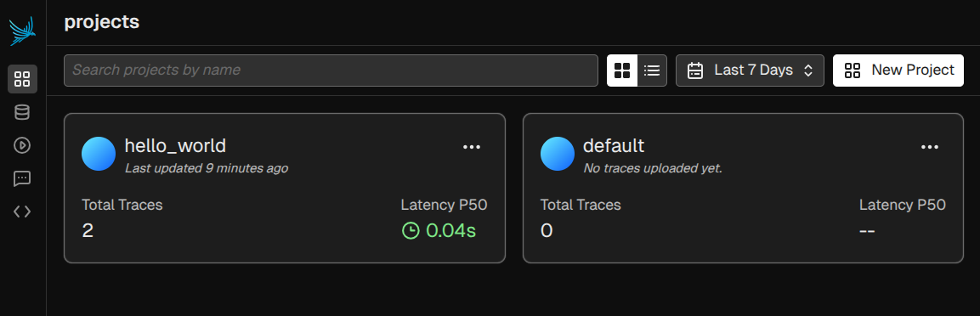Screen dimensions: 980x316
Task: Switch to list view layout
Action: point(652,71)
